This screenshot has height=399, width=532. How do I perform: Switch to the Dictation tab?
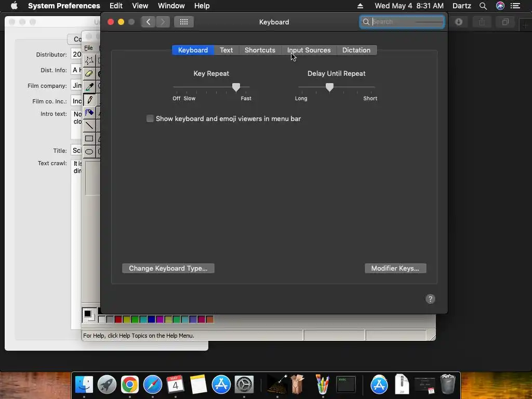pos(356,50)
